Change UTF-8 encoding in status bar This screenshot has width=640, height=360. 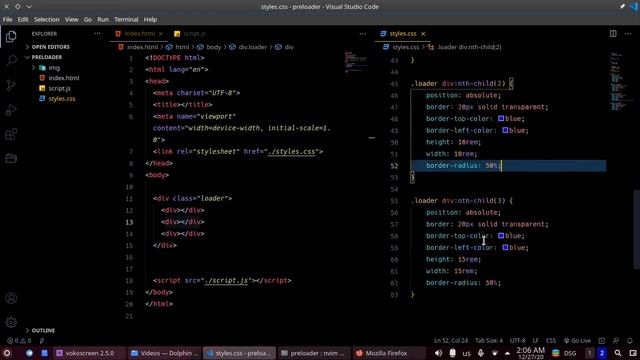518,340
